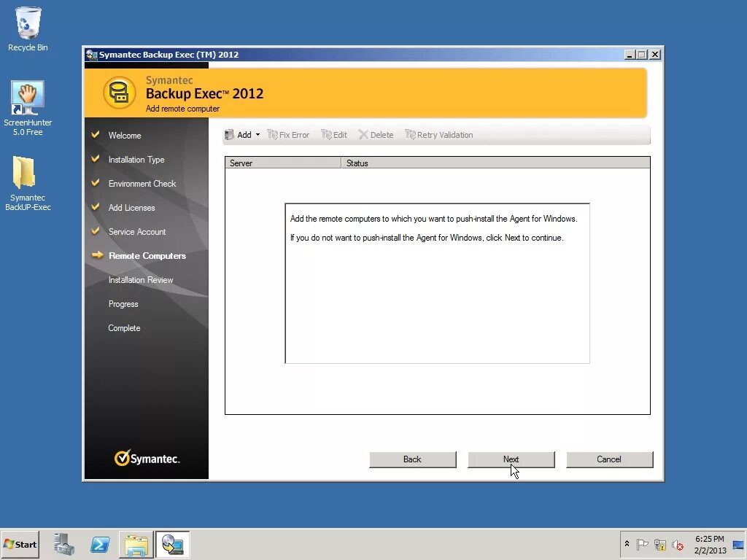Open the Recycle Bin desktop icon
The image size is (747, 560).
point(28,28)
